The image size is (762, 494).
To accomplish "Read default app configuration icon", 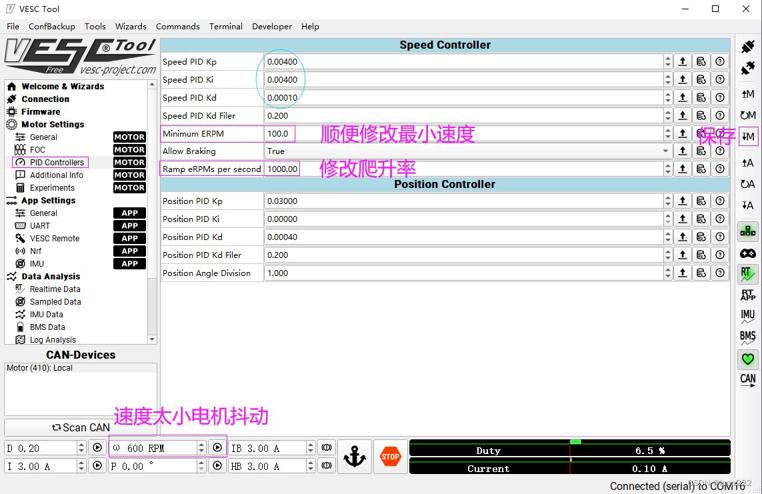I will click(747, 184).
